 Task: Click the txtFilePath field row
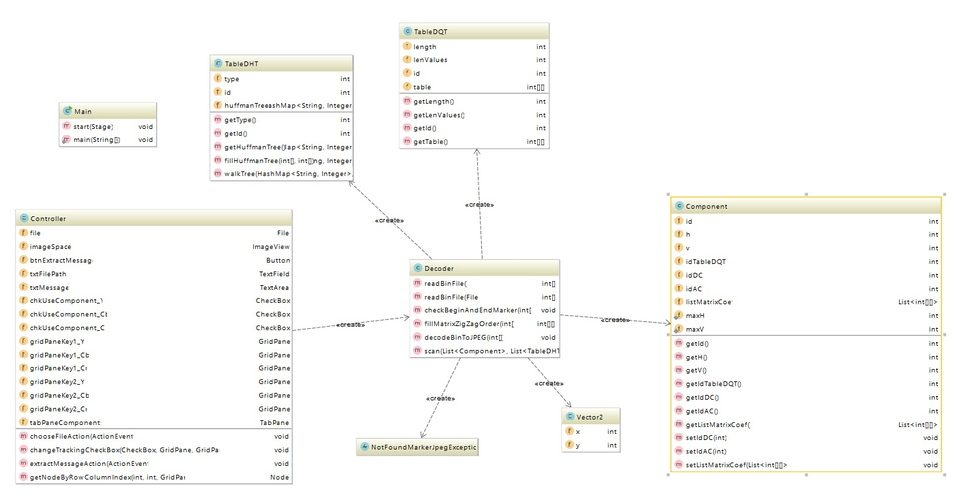tap(154, 274)
